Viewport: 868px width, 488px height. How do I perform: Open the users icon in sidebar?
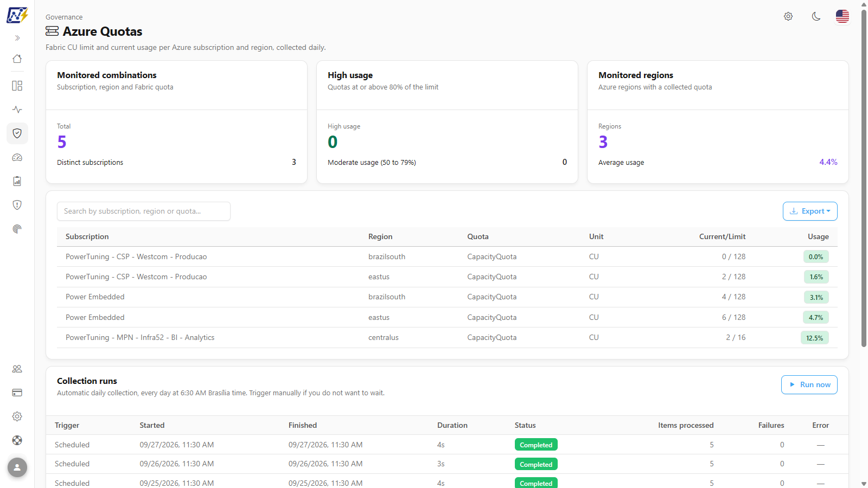point(17,369)
